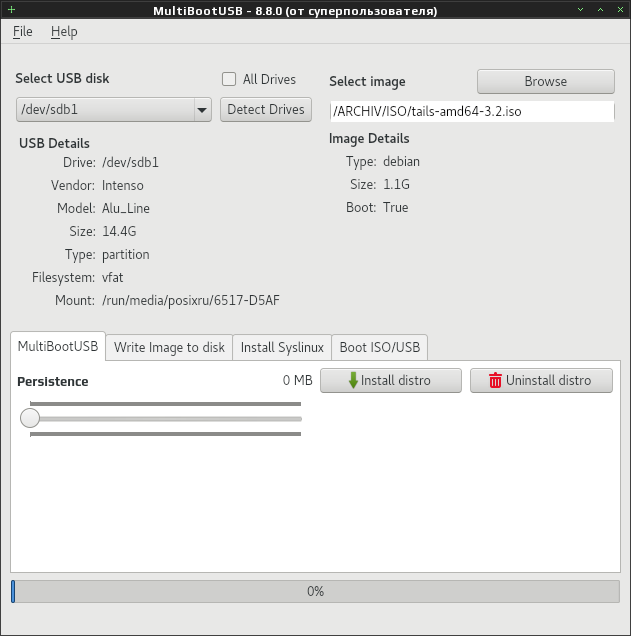Click the Persistence slider handle
The width and height of the screenshot is (631, 636).
click(x=30, y=418)
